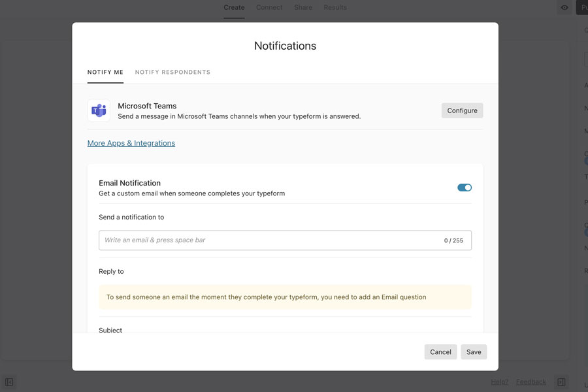Turn off the Email Notification toggle
588x392 pixels.
coord(465,188)
